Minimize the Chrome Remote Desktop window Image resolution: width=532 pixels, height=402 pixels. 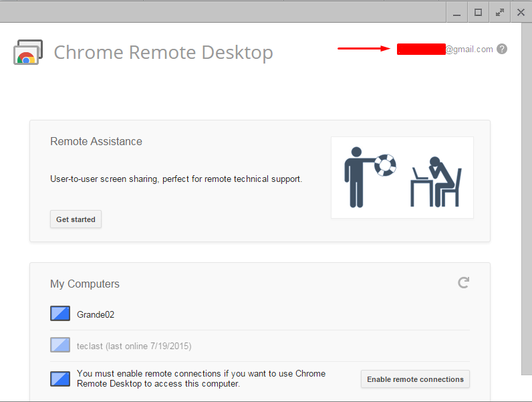click(x=456, y=13)
